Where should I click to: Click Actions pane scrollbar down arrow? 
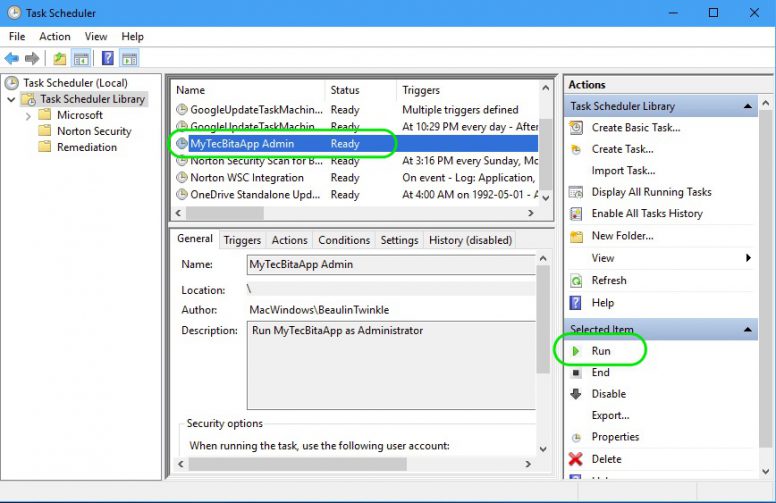tap(766, 471)
